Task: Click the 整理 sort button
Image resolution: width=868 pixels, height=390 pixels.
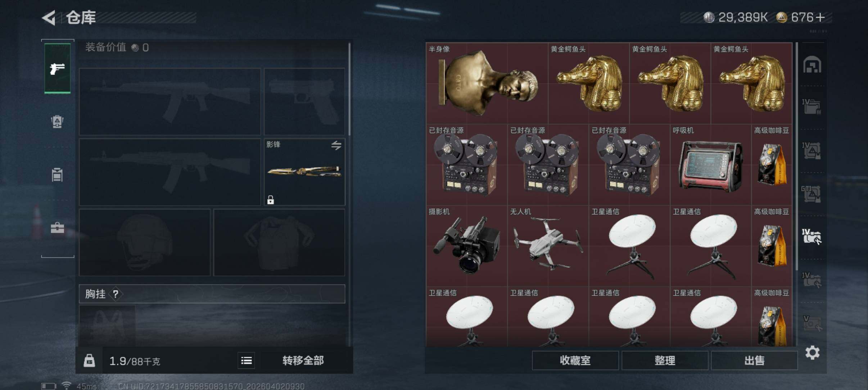Action: (665, 360)
